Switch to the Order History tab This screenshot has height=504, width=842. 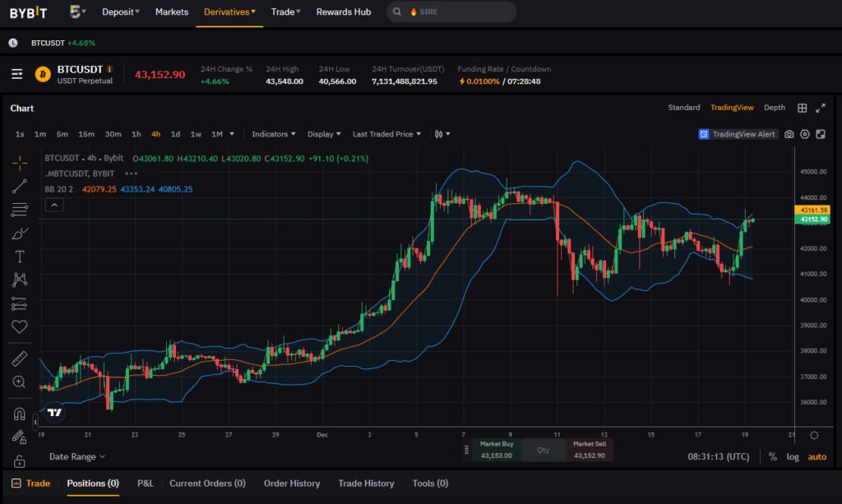(292, 483)
